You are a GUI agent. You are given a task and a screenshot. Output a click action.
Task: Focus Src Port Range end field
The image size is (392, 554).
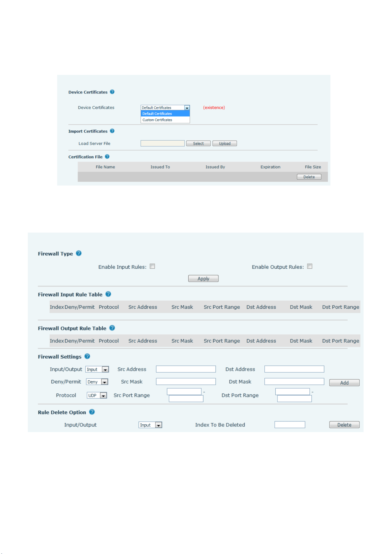pos(186,399)
